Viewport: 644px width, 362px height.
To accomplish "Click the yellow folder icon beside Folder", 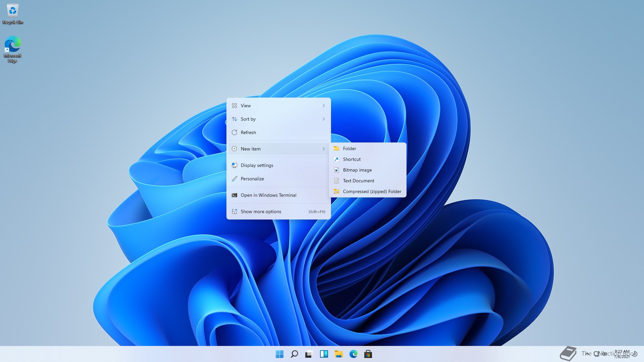I will click(336, 148).
